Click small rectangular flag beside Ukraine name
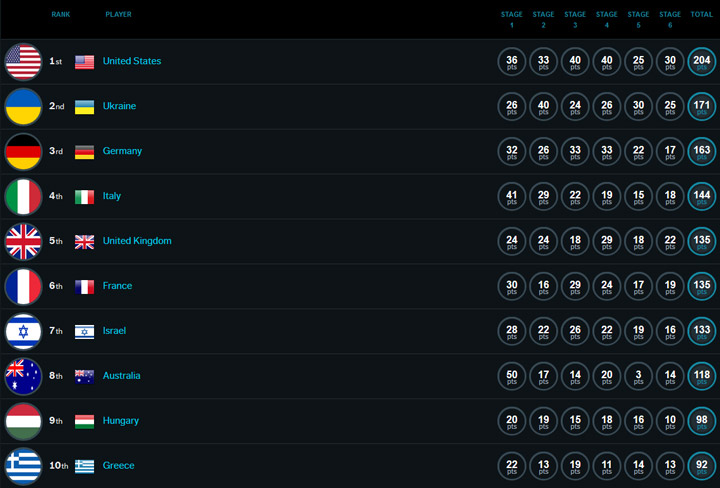This screenshot has width=720, height=488. click(84, 107)
